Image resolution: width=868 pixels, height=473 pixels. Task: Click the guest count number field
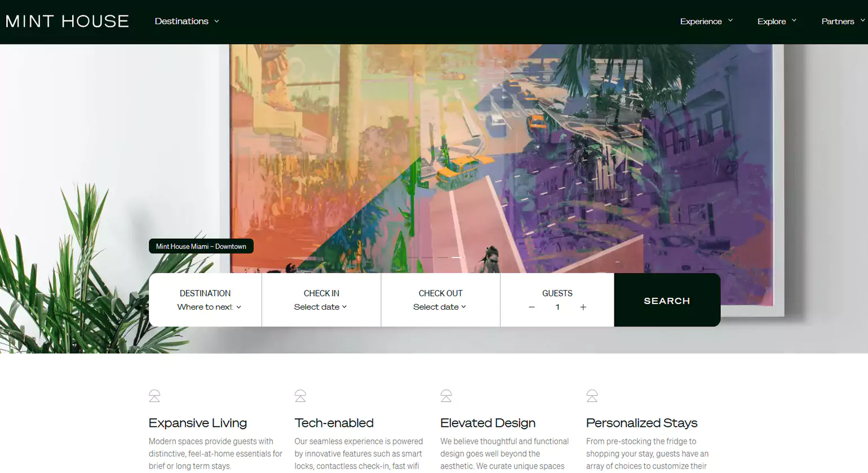(x=557, y=307)
